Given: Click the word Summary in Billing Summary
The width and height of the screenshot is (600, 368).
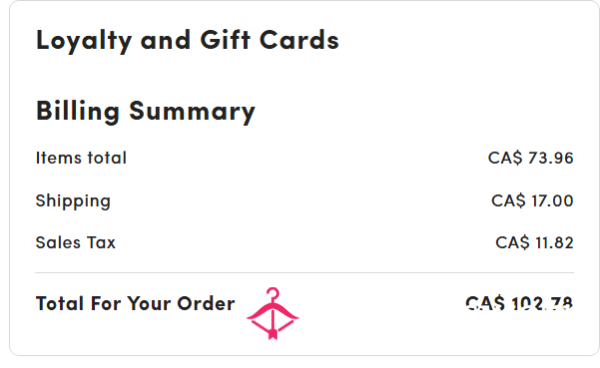Looking at the screenshot, I should 192,112.
